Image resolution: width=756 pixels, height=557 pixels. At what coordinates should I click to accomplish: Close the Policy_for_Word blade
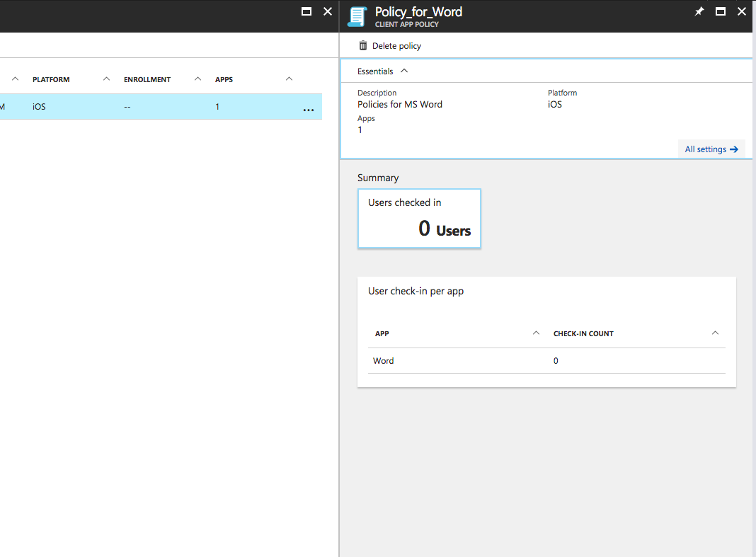pyautogui.click(x=741, y=11)
